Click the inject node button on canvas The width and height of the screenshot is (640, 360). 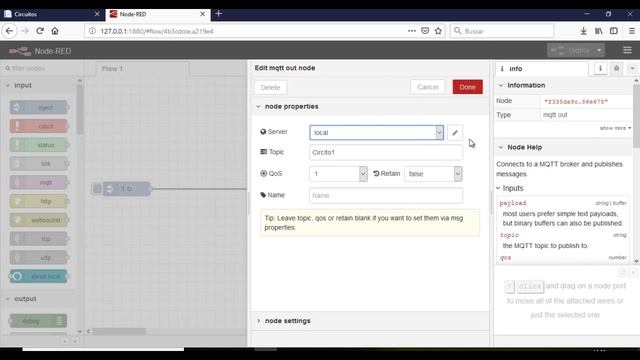tap(97, 189)
